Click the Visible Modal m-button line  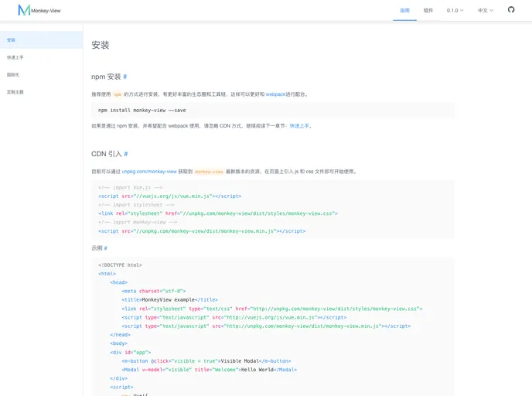pyautogui.click(x=206, y=361)
